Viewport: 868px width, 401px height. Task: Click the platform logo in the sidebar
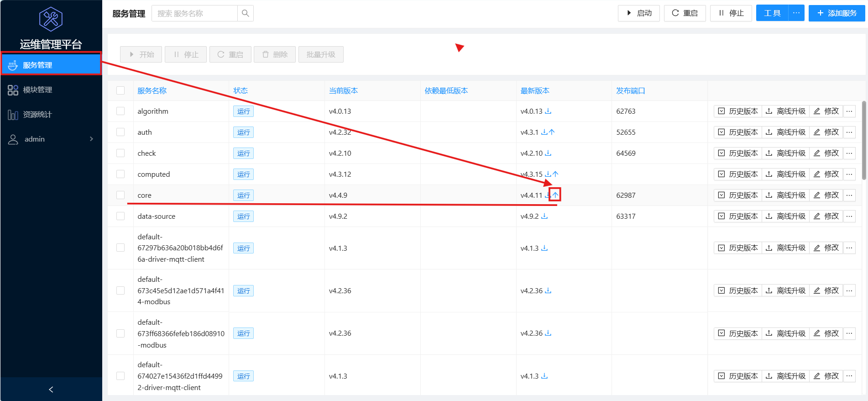[x=51, y=19]
